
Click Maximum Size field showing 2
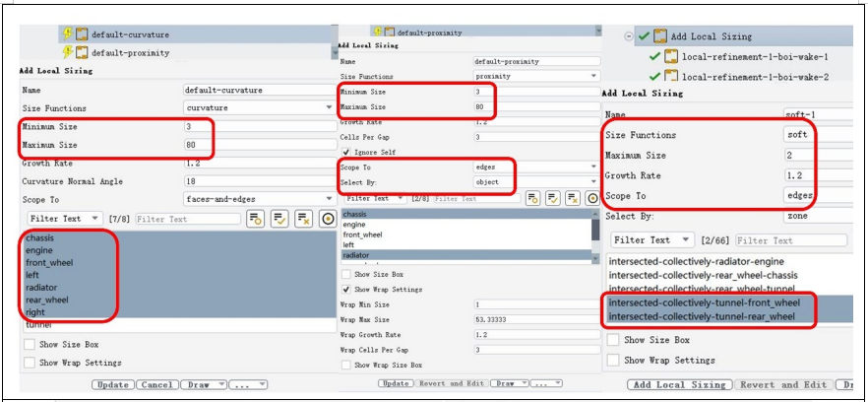[819, 156]
